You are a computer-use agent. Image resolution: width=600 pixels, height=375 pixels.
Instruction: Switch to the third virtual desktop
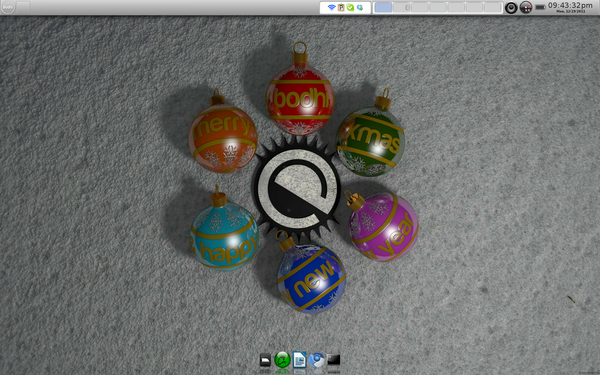420,8
